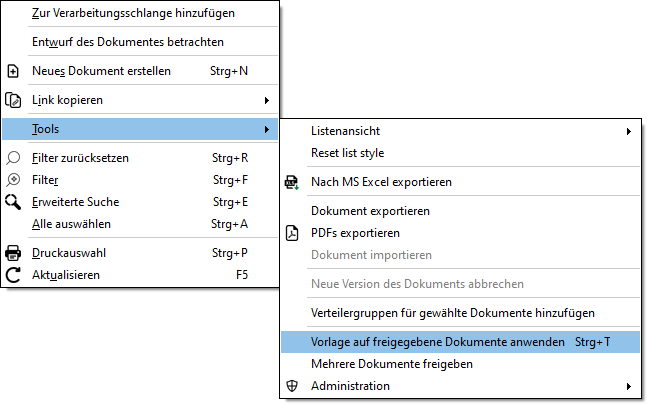Click the filter magnifier icon next to Filter

13,180
